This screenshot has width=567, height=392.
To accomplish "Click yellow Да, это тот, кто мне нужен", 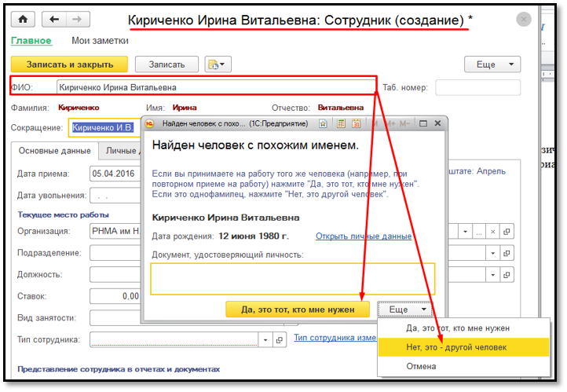I will tap(298, 310).
